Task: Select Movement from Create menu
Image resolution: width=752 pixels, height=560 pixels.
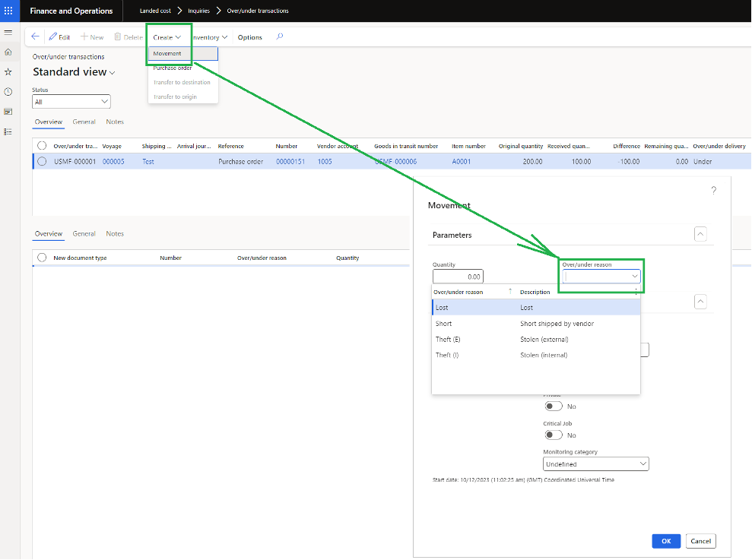Action: pyautogui.click(x=167, y=53)
